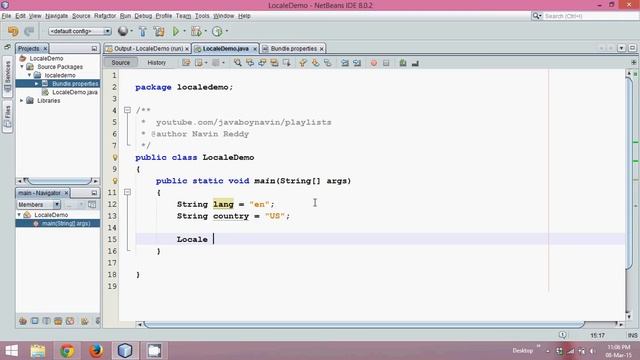The image size is (640, 360).
Task: Open the Tools menu
Action: 202,16
